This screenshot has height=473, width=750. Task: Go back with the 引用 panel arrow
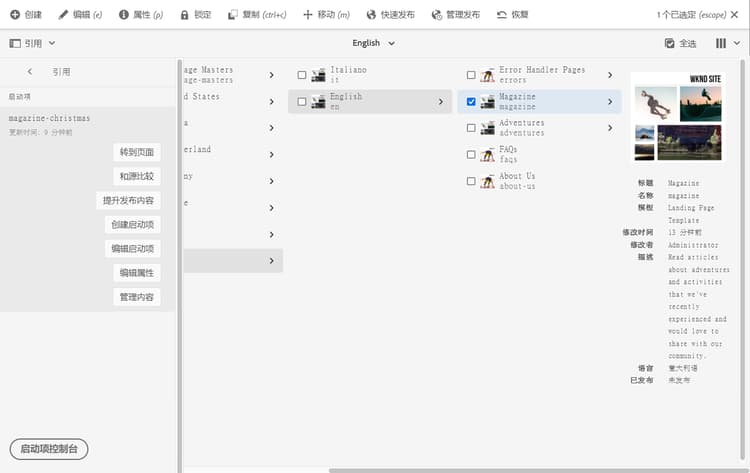pyautogui.click(x=30, y=72)
